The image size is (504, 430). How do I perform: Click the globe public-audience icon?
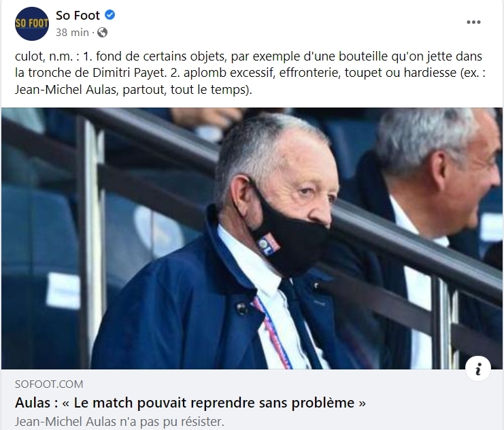coord(102,33)
